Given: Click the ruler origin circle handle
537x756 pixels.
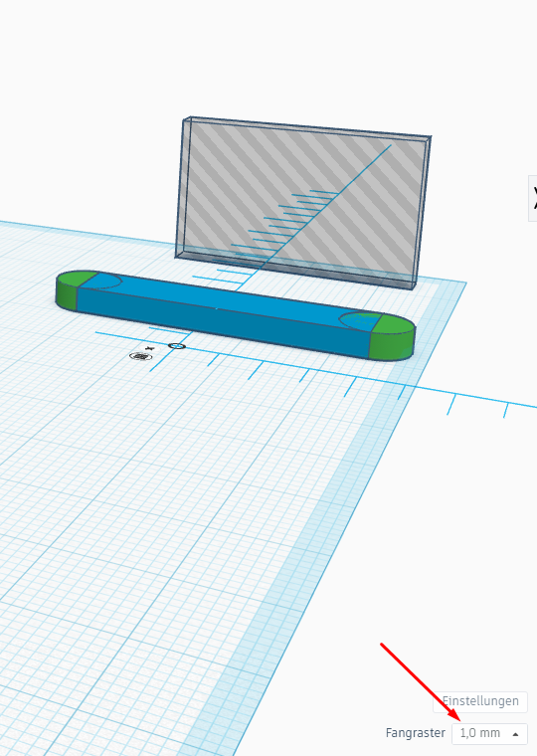Looking at the screenshot, I should click(176, 346).
